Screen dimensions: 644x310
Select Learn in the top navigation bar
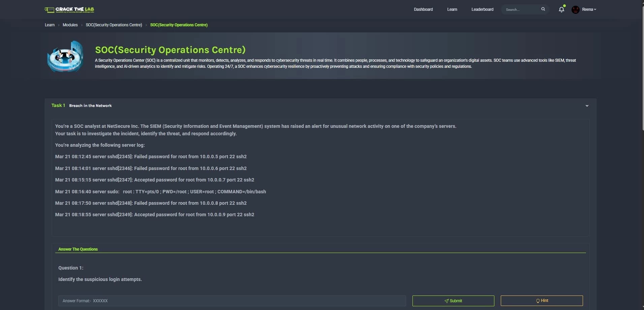(x=452, y=9)
